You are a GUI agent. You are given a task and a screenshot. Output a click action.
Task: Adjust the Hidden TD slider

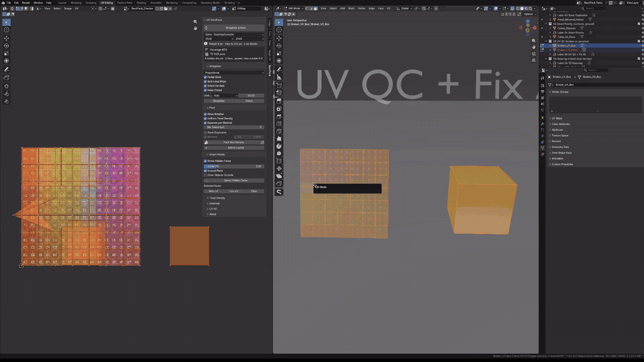(x=234, y=166)
